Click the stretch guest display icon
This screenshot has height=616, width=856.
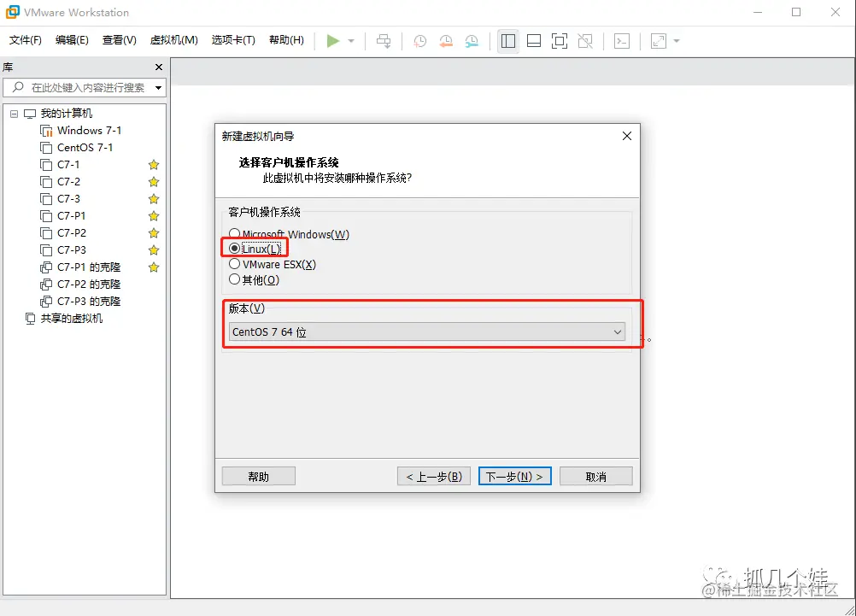(659, 41)
